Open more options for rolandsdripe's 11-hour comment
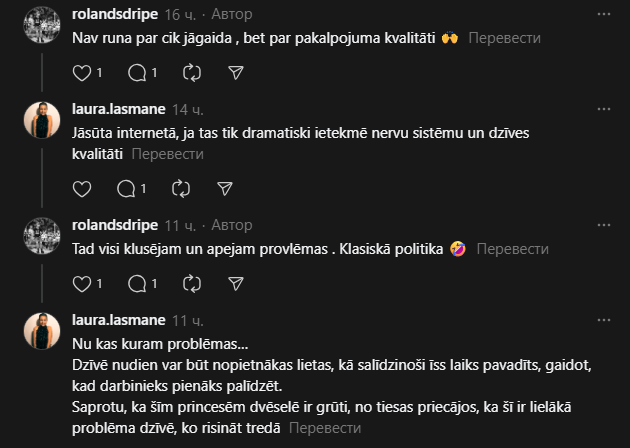The height and width of the screenshot is (448, 630). click(x=603, y=225)
